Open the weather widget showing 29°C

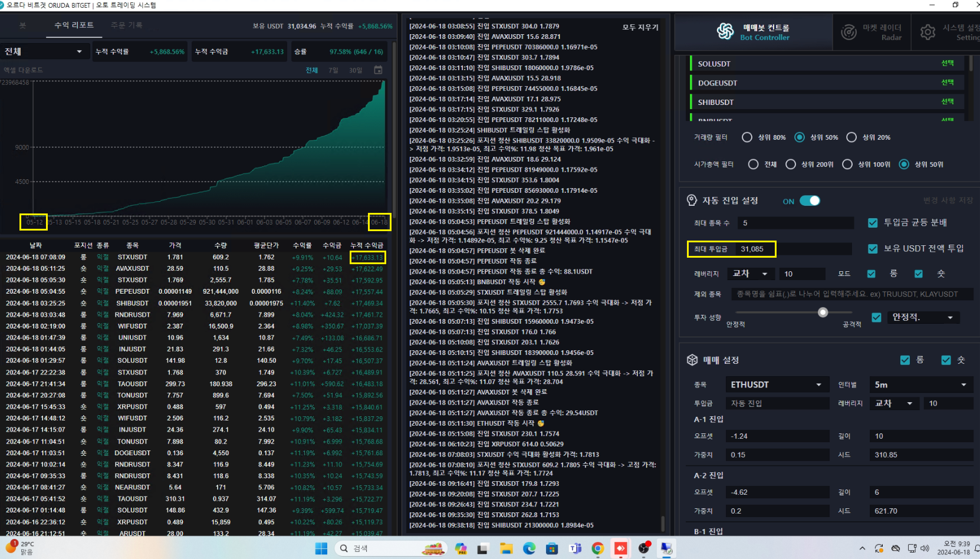pos(20,548)
